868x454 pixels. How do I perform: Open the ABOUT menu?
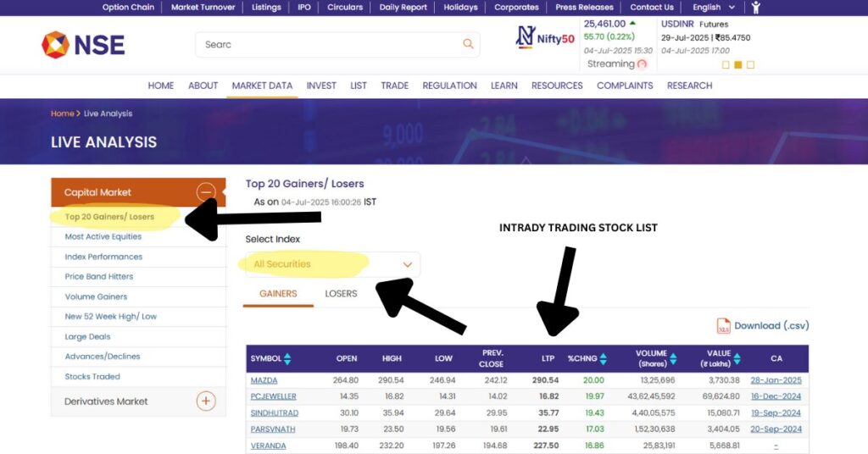click(x=203, y=86)
